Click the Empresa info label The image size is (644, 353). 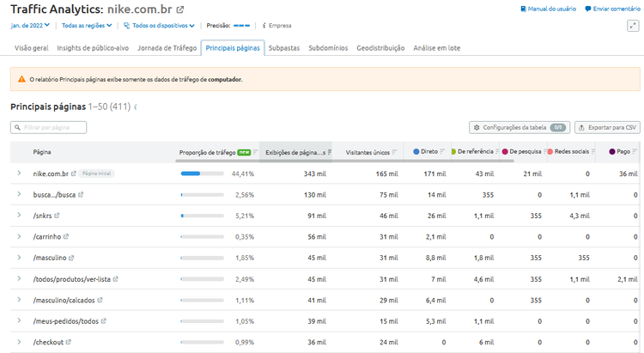[x=276, y=26]
